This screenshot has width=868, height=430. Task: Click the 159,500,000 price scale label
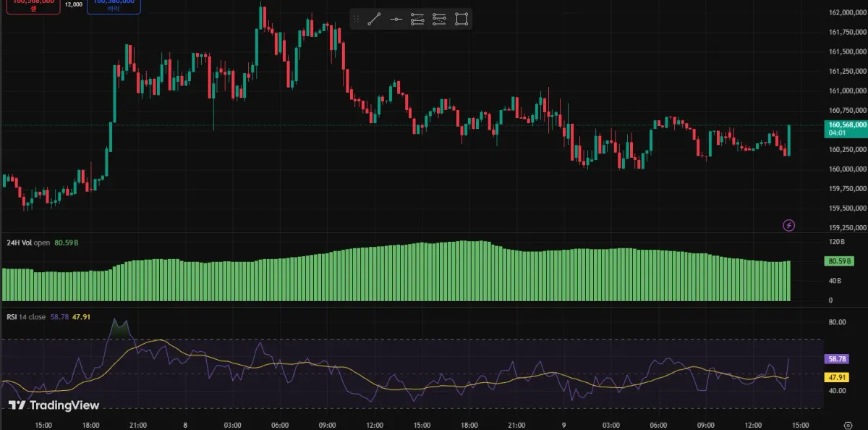[x=848, y=208]
